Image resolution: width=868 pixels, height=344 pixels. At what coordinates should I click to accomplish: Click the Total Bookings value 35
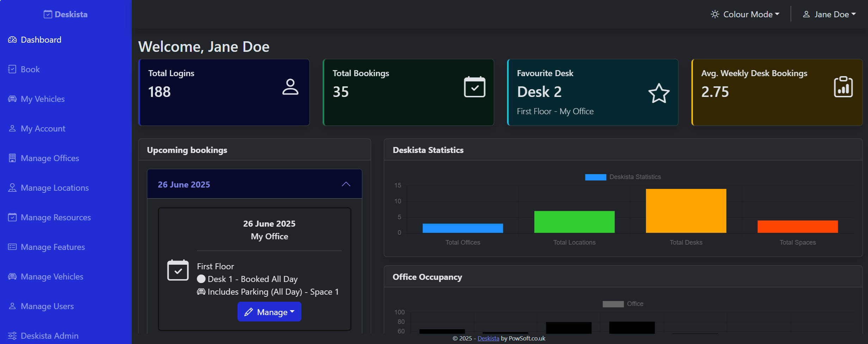(341, 92)
